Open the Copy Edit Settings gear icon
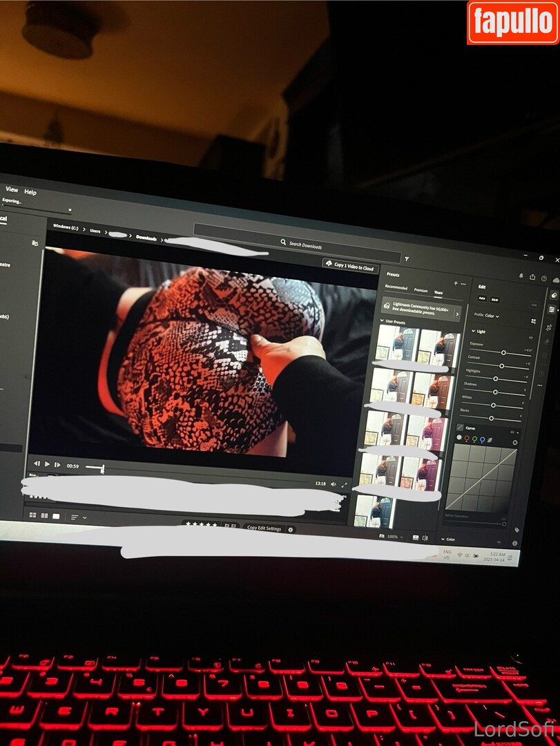Screen dimensions: 560x746 pyautogui.click(x=291, y=529)
